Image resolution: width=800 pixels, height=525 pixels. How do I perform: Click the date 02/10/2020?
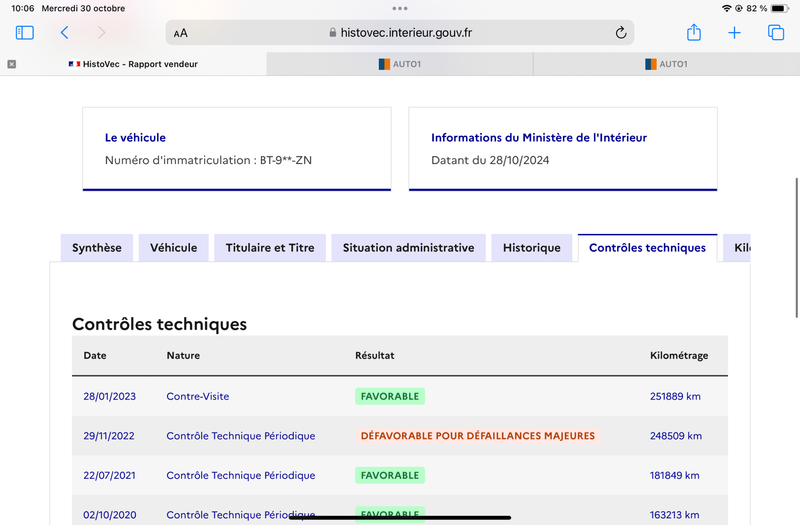click(x=110, y=515)
